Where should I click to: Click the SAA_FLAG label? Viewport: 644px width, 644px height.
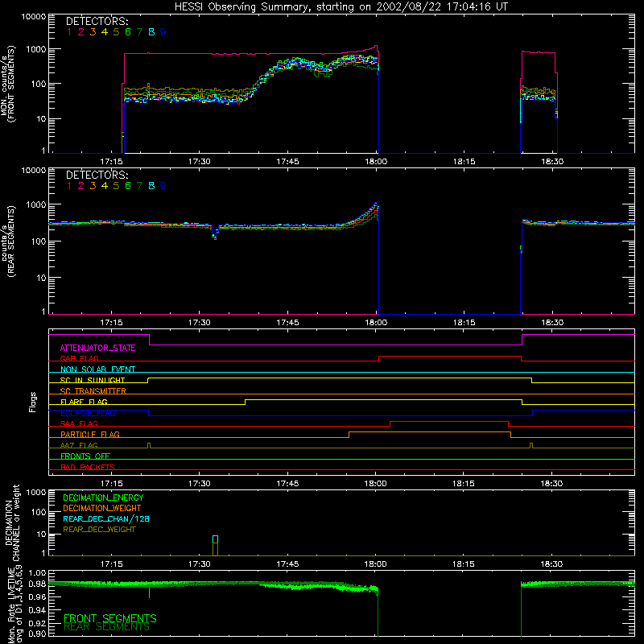coord(79,423)
